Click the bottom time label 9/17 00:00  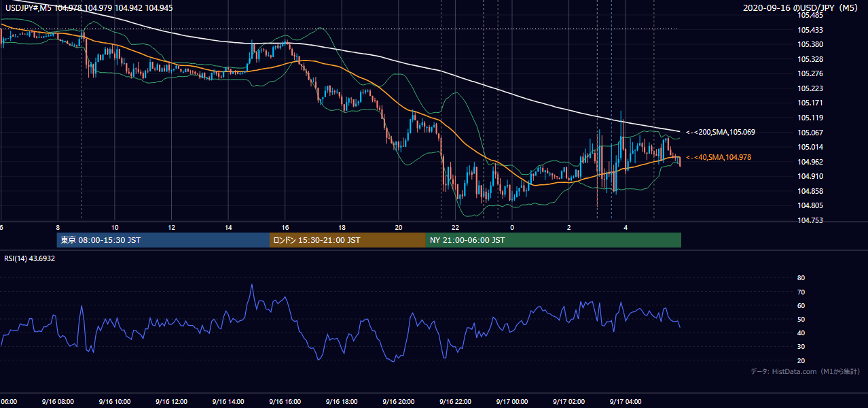511,401
